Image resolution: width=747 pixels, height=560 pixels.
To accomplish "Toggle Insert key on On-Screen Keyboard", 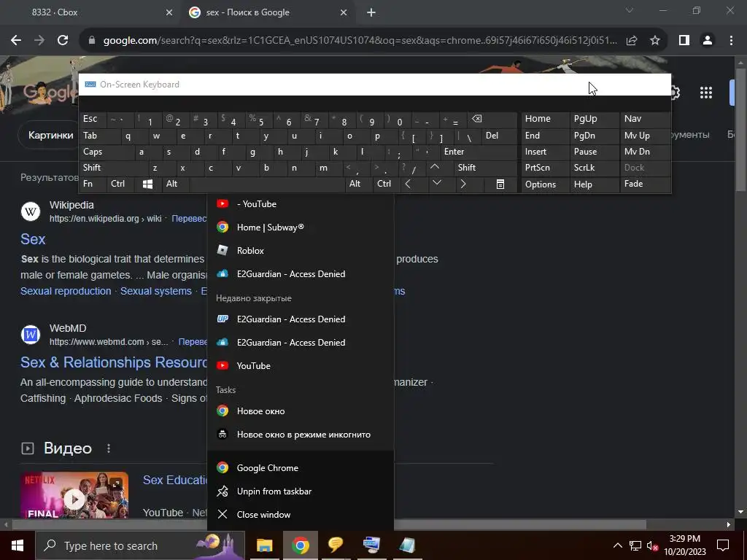I will [x=546, y=152].
